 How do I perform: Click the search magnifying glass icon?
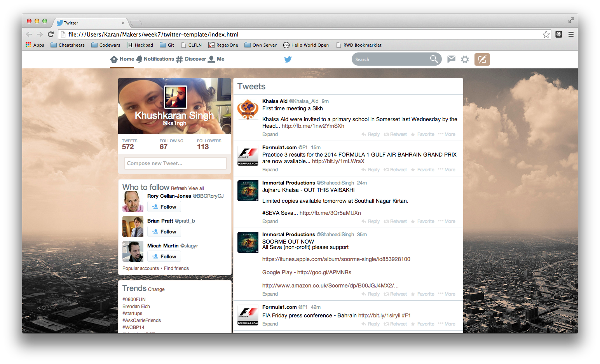[x=434, y=59]
